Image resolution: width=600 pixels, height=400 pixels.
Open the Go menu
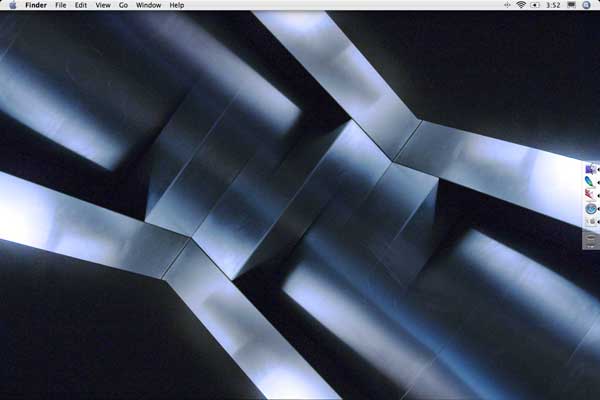[x=123, y=5]
